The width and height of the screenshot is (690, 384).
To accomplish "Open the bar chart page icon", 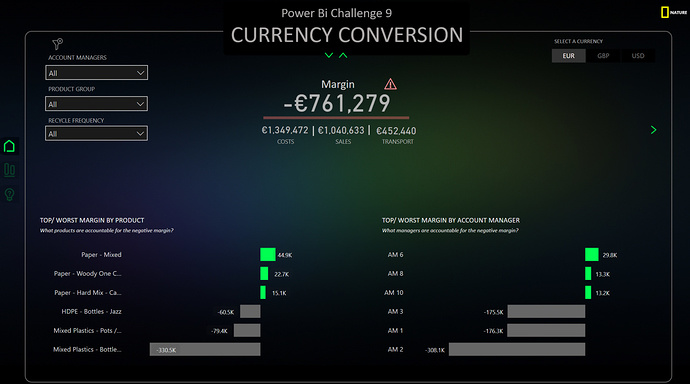I will coord(9,170).
